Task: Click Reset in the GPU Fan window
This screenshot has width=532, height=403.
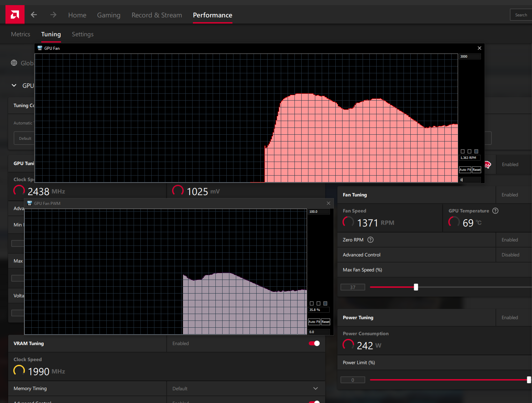Action: 476,170
